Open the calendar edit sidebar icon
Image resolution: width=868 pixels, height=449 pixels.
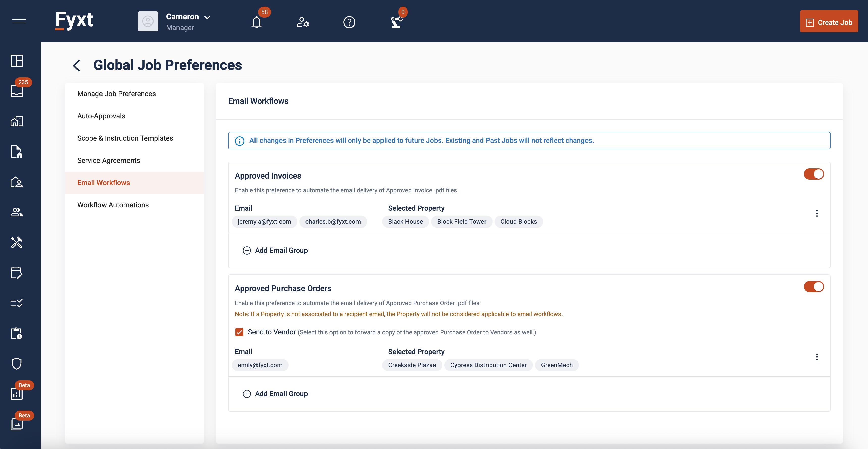(16, 273)
